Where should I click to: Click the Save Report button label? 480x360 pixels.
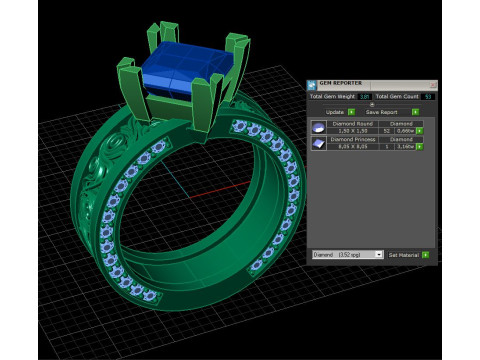381,112
